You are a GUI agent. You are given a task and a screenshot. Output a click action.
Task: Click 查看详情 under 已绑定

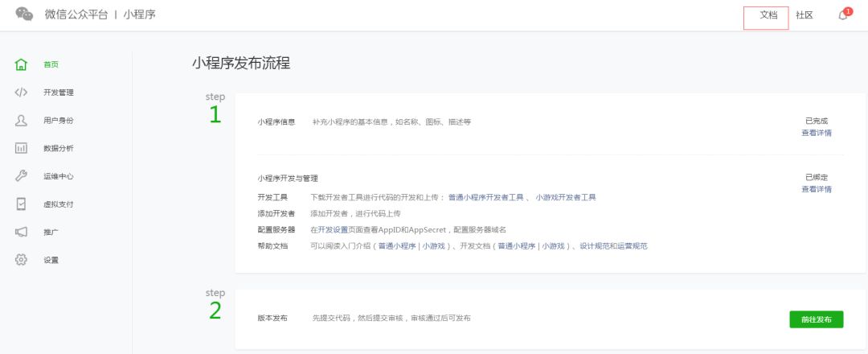pos(817,189)
